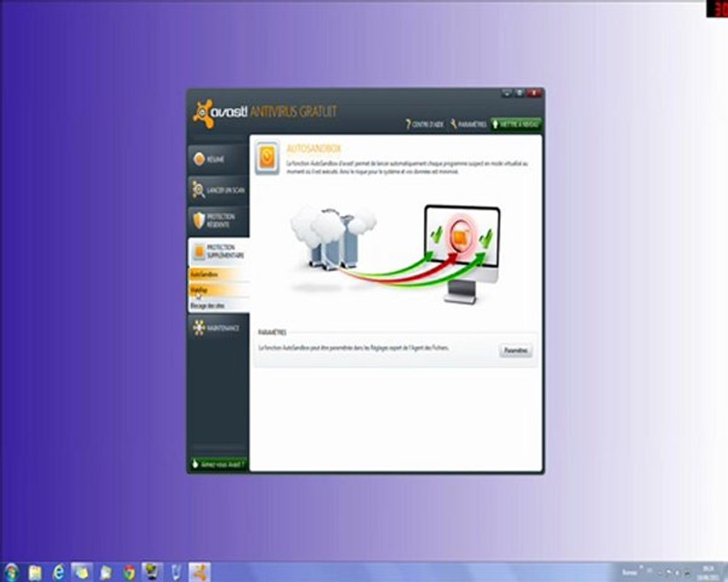
Task: Click the Paramètres button in the settings panel
Action: click(x=516, y=350)
